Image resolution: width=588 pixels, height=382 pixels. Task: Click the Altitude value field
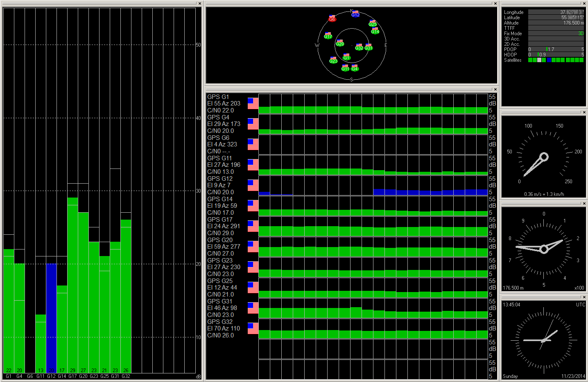click(x=556, y=23)
